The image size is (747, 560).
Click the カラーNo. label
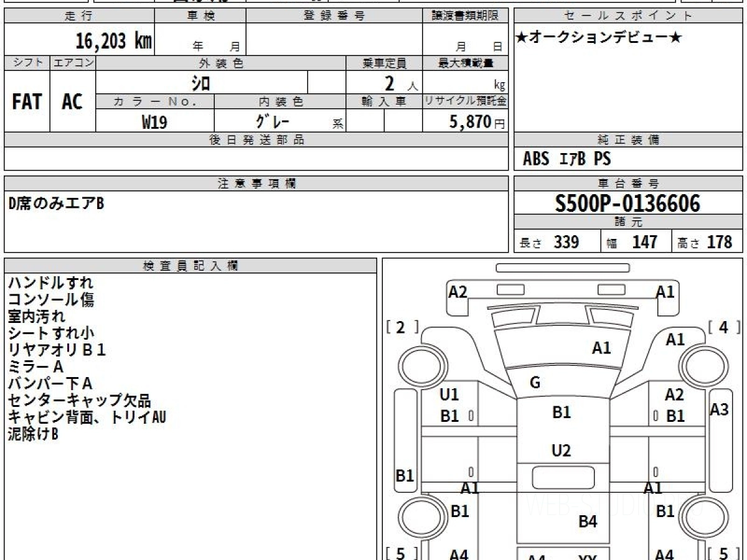point(155,101)
